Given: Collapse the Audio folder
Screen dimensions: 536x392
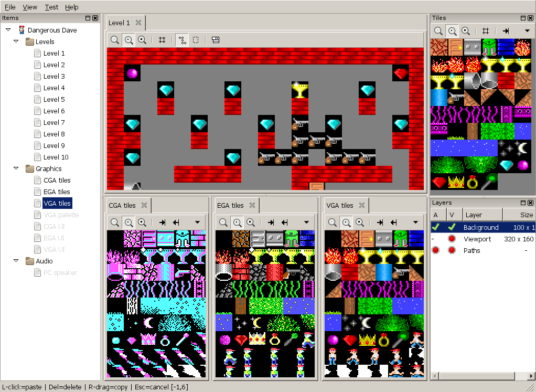Looking at the screenshot, I should [x=16, y=261].
